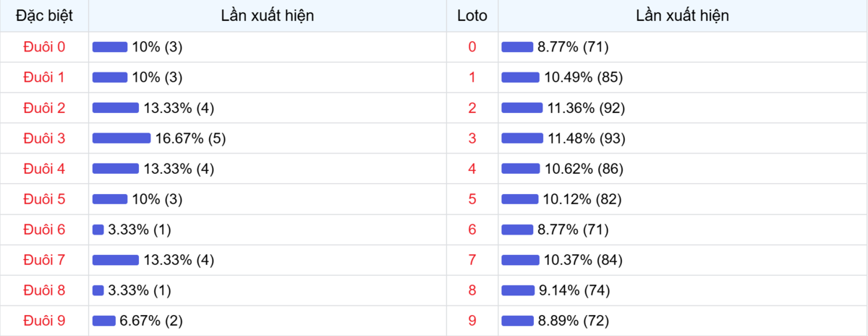Click the Loto 0 progress bar
Screen dimensions: 868x336
[517, 47]
